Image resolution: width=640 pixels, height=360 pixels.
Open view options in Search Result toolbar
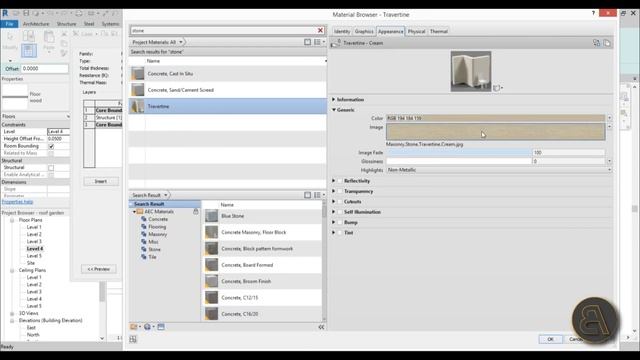tap(318, 195)
